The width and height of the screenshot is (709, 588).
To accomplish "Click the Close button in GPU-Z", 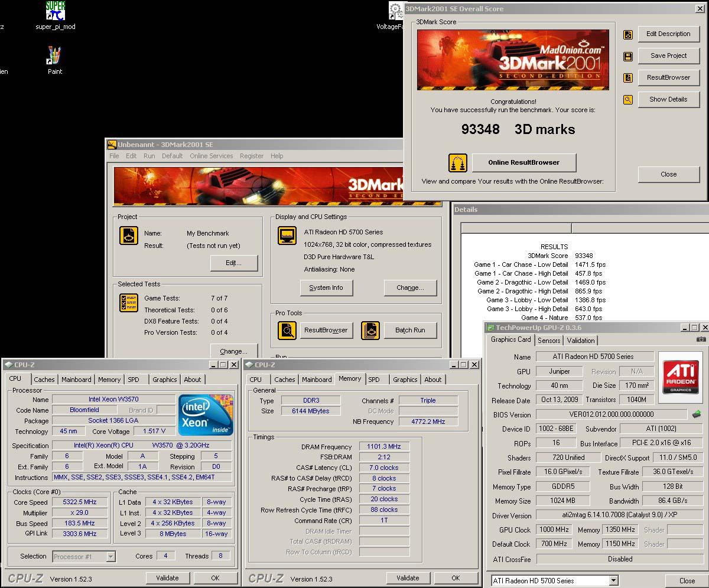I will [x=687, y=581].
